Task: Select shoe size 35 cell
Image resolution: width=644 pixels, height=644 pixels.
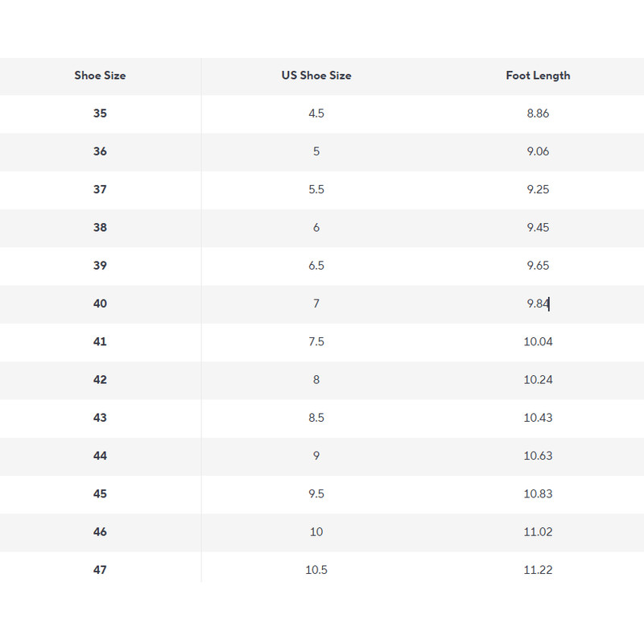Action: click(x=100, y=114)
